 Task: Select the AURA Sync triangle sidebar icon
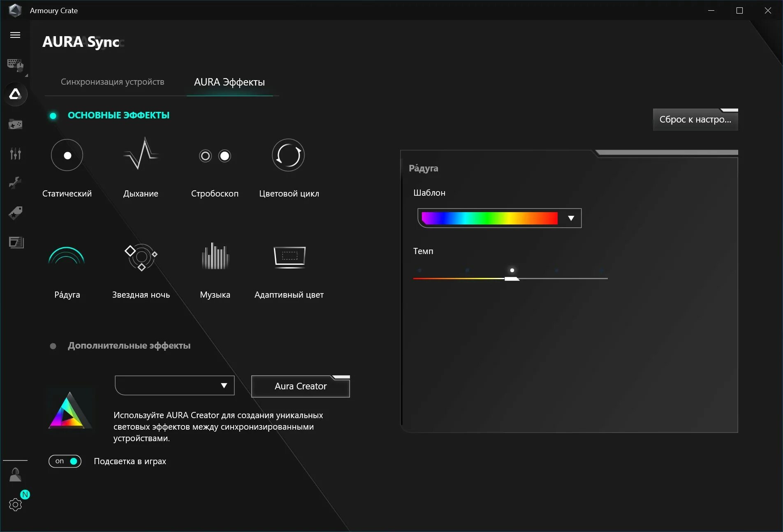click(15, 94)
